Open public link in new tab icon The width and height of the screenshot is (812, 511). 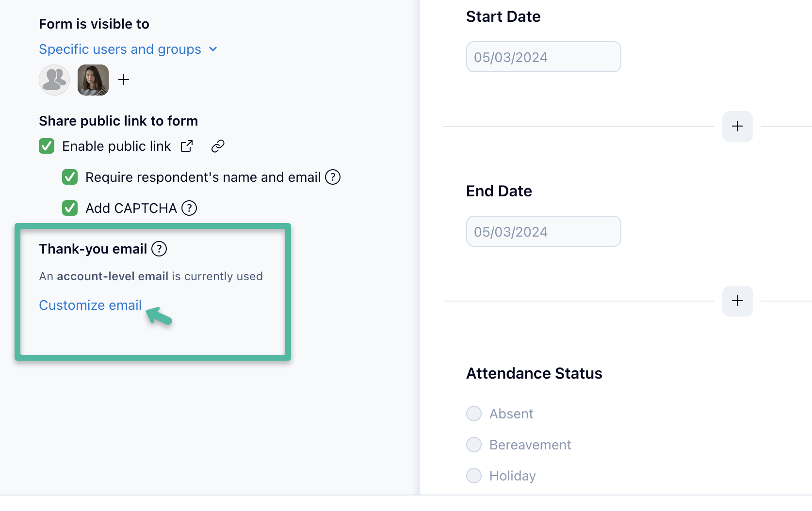(187, 146)
